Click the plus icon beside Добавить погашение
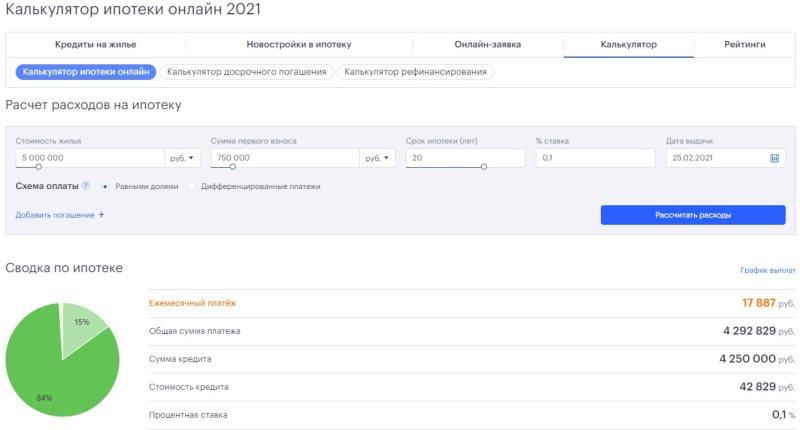The image size is (800, 430). pos(101,215)
